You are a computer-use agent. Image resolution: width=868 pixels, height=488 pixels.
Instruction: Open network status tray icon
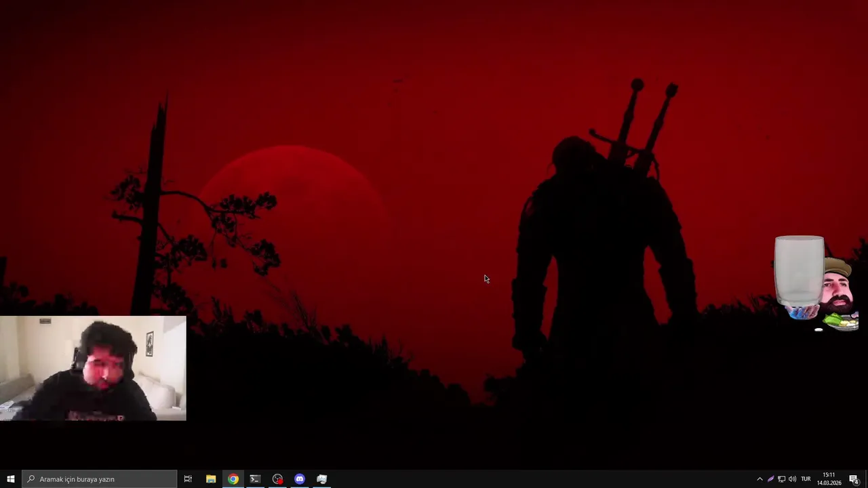(781, 479)
